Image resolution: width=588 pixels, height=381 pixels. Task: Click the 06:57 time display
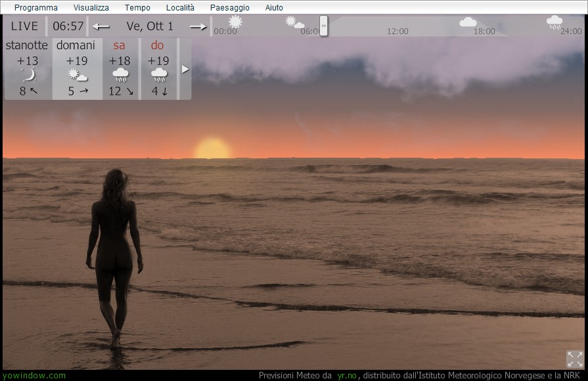click(68, 26)
